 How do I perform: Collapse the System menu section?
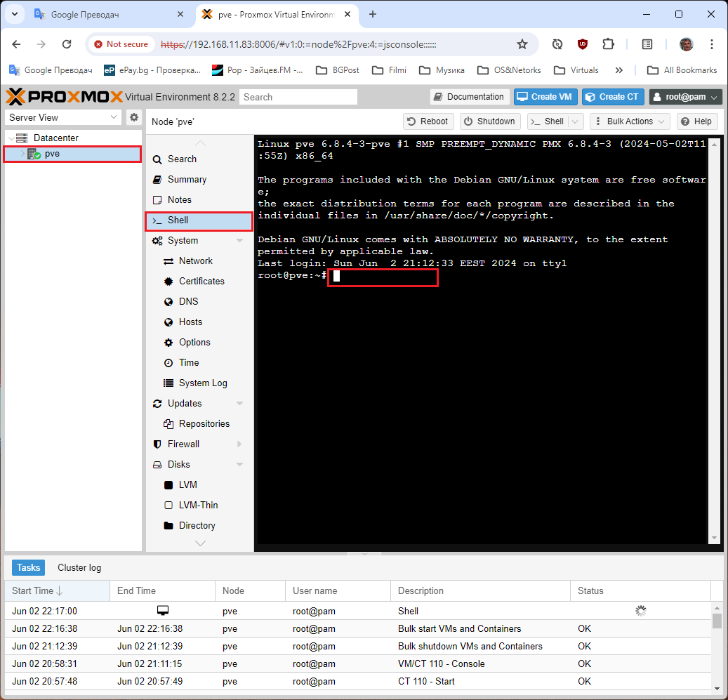[x=239, y=240]
